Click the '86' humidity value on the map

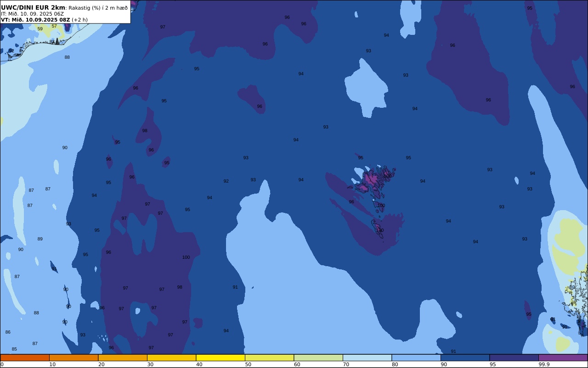click(8, 332)
